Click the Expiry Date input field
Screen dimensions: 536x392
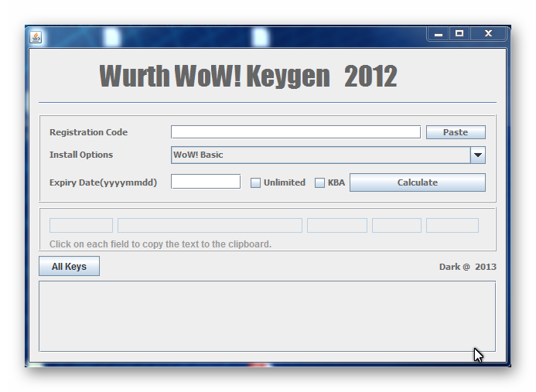206,182
